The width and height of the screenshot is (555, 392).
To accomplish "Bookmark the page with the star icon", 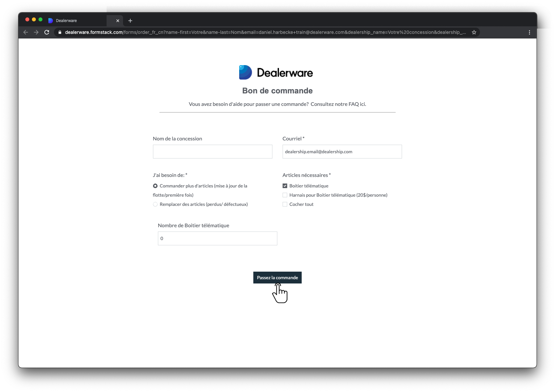I will (x=474, y=32).
